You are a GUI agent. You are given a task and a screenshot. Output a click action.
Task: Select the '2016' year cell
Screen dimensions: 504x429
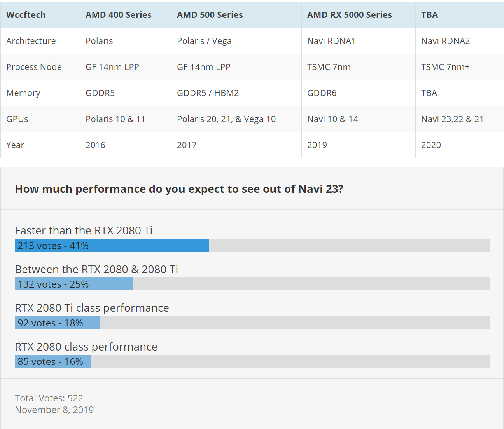126,145
